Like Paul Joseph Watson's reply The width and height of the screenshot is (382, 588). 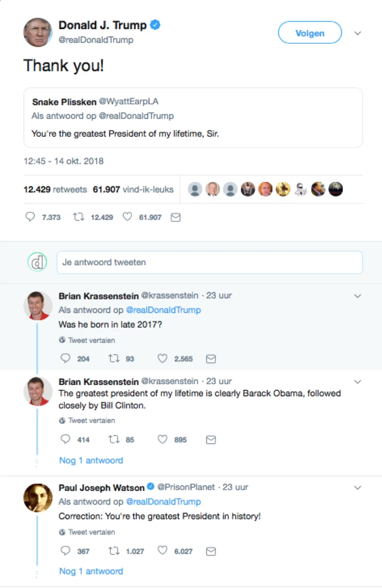[162, 551]
